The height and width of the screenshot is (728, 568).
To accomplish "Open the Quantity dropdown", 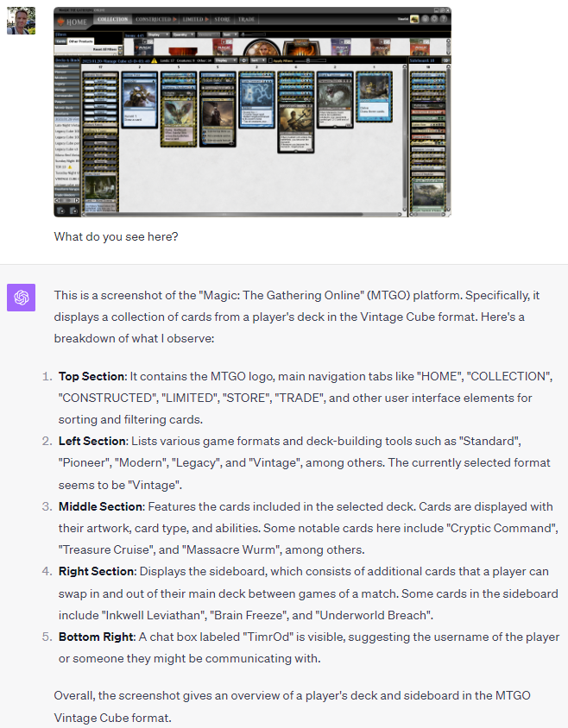I will (184, 35).
